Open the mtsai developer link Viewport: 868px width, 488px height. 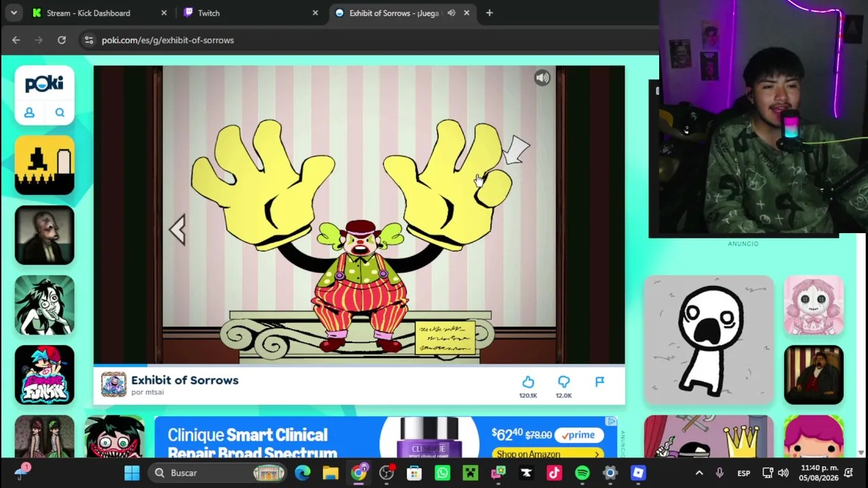pos(148,392)
